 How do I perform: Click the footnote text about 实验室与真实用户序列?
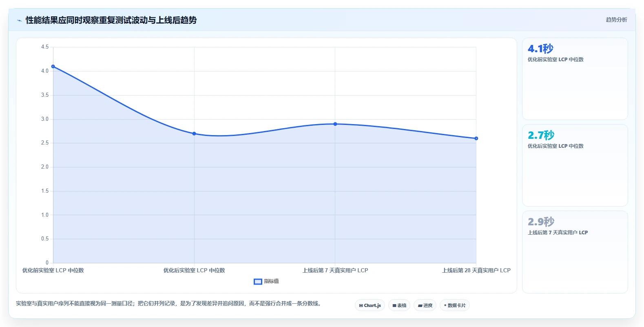click(x=168, y=304)
